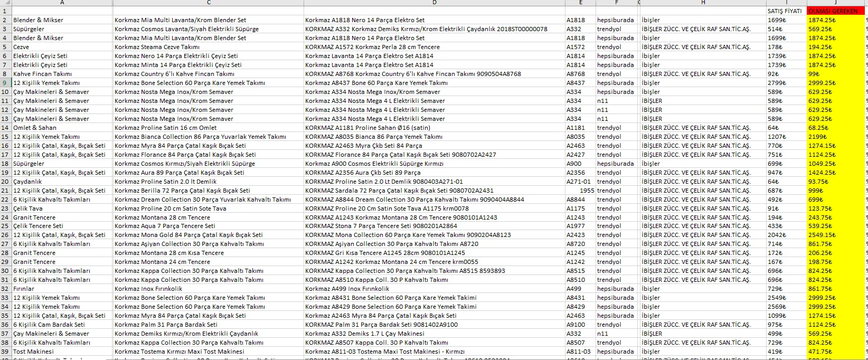This screenshot has width=868, height=360.
Task: Select Korkmaz Country 6'lı Kahve Fincan Takımı cell
Action: click(209, 74)
